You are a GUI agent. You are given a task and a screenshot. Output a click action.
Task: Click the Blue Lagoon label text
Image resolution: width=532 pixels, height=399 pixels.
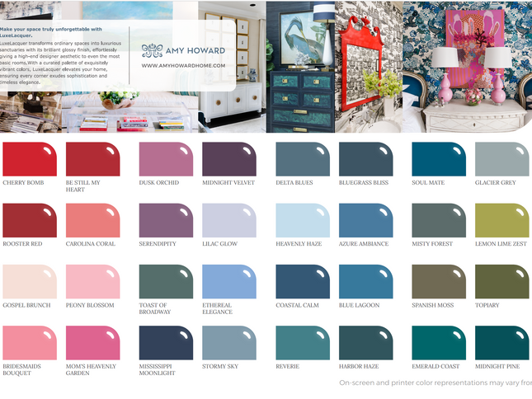(x=359, y=305)
